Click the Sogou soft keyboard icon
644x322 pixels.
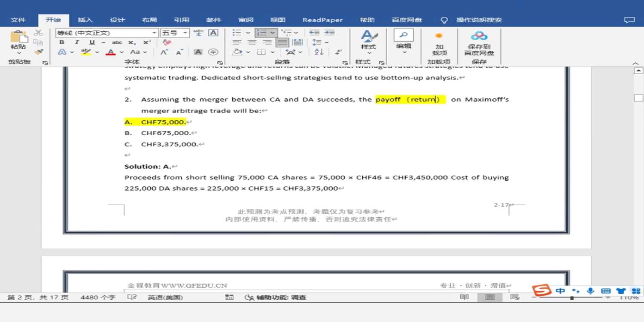tap(606, 291)
